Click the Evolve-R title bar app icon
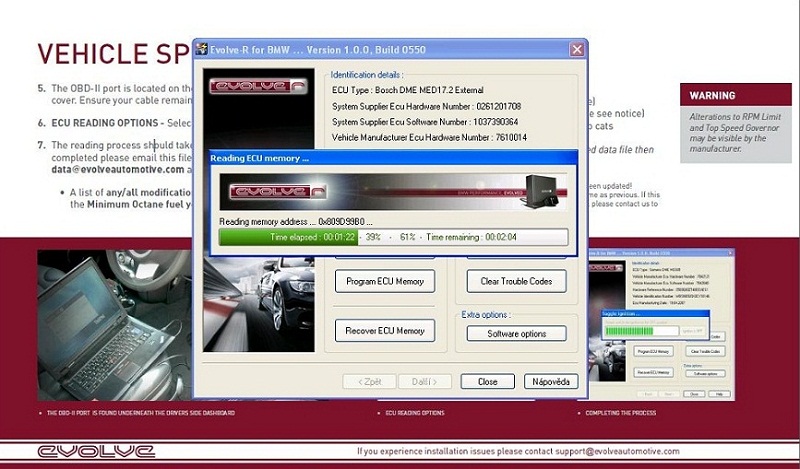This screenshot has width=800, height=469. (x=202, y=49)
